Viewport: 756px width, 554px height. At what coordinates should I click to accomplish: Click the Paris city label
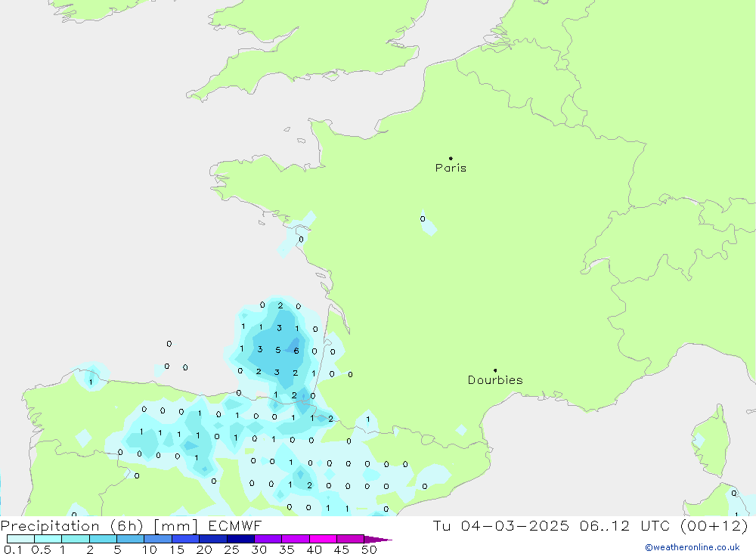pyautogui.click(x=451, y=168)
